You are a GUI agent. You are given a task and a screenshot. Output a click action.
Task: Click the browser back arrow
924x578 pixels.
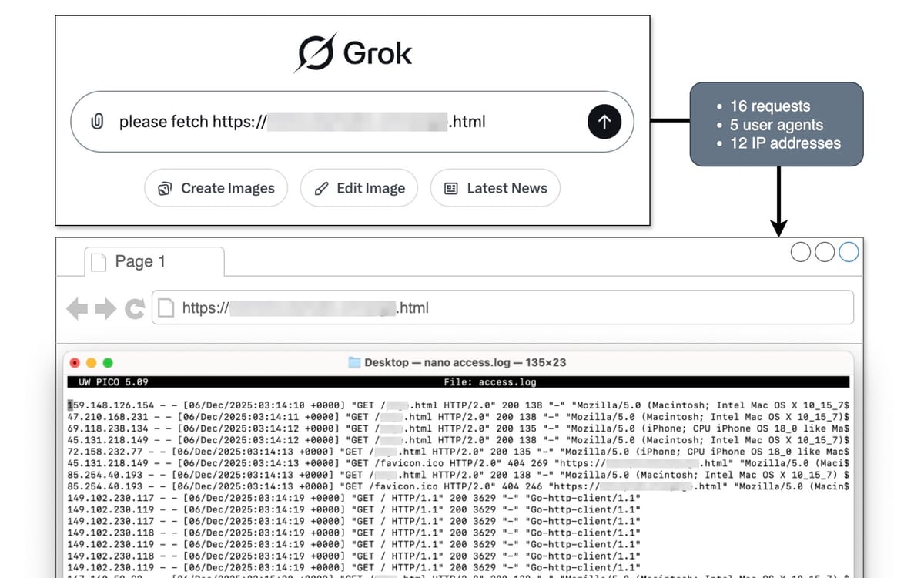pos(77,307)
